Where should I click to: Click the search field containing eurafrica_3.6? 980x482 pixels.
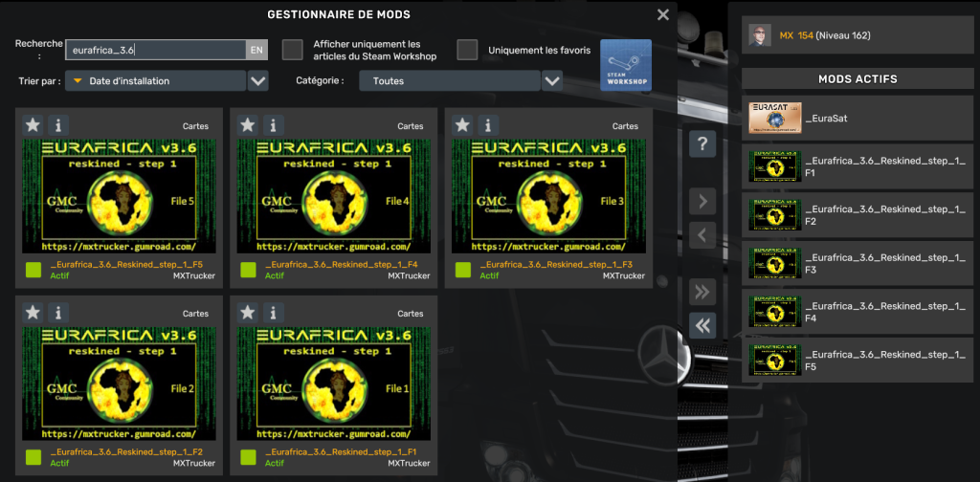(154, 50)
